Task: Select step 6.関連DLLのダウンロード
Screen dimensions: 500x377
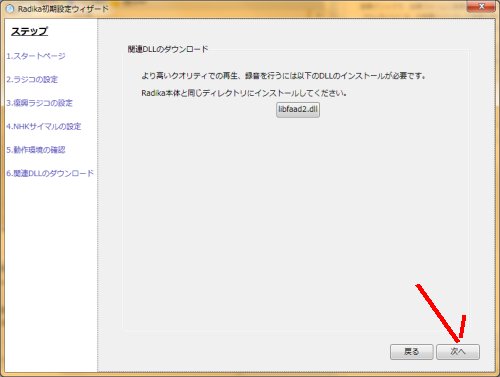Action: (50, 173)
